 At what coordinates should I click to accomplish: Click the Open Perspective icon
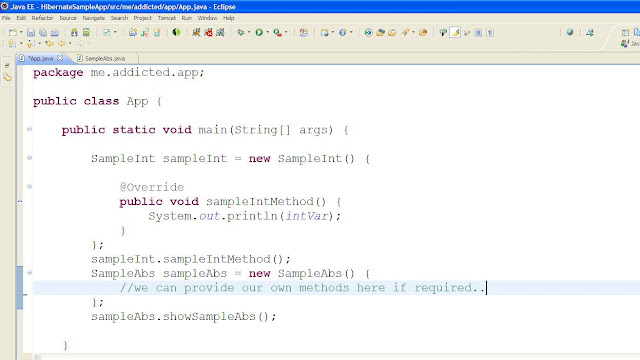pyautogui.click(x=626, y=33)
